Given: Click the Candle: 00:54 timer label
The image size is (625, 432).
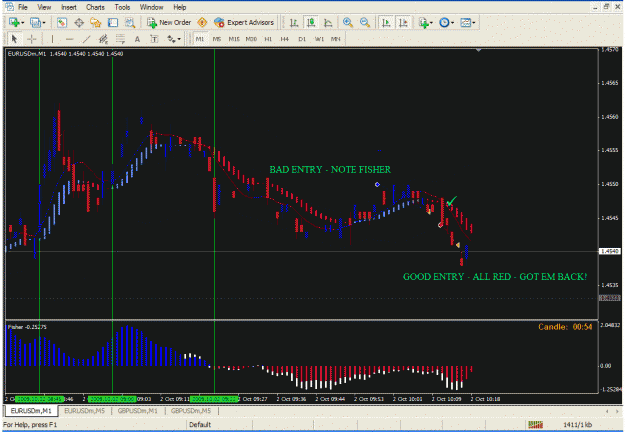Looking at the screenshot, I should [565, 327].
